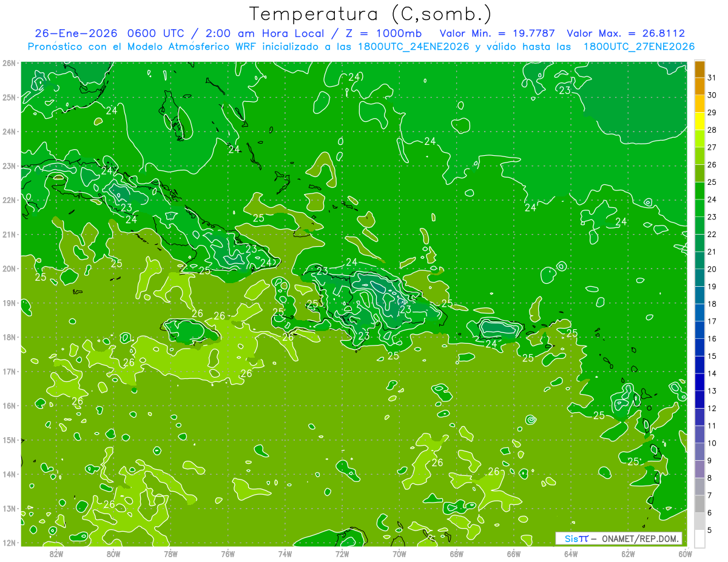Click the "26N" latitude axis label
This screenshot has height=562, width=728.
[9, 63]
